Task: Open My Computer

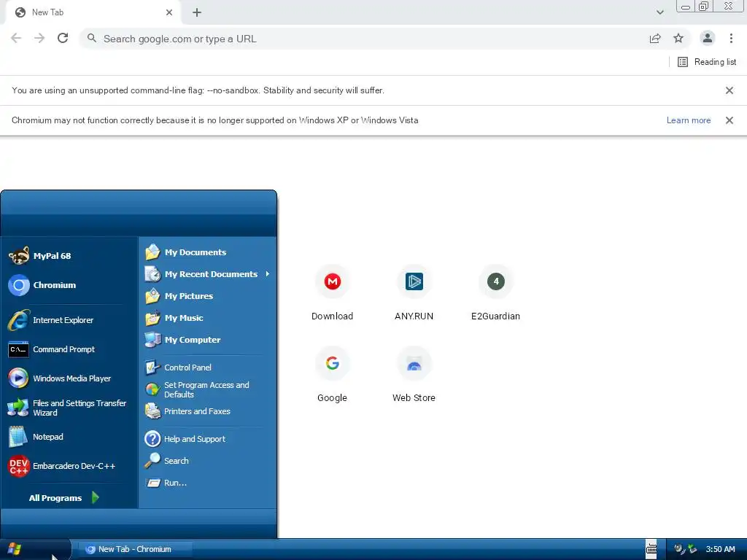Action: point(208,340)
